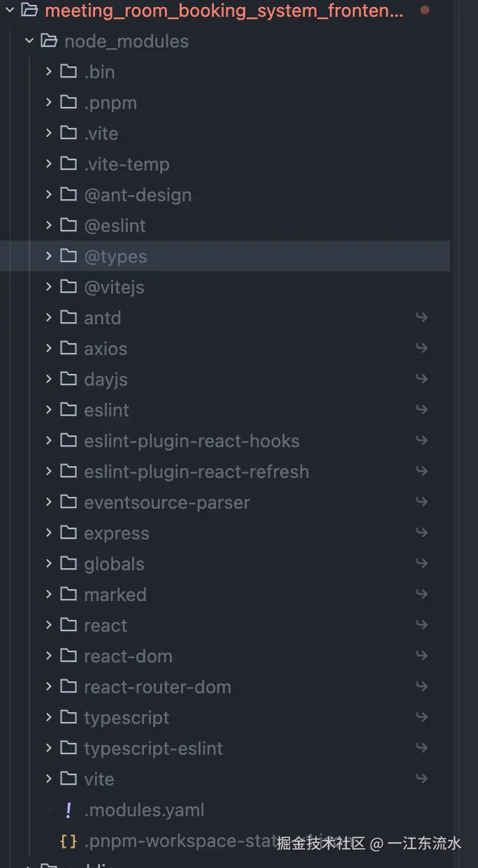Screen dimensions: 478x868
Task: Open the .modules.yaml file
Action: coord(144,810)
